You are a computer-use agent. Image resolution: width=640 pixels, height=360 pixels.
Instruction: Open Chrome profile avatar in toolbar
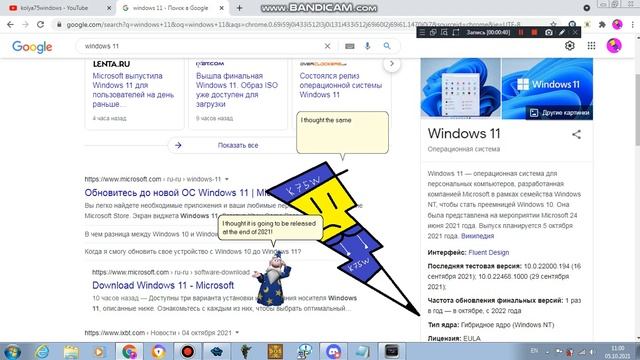pos(617,24)
